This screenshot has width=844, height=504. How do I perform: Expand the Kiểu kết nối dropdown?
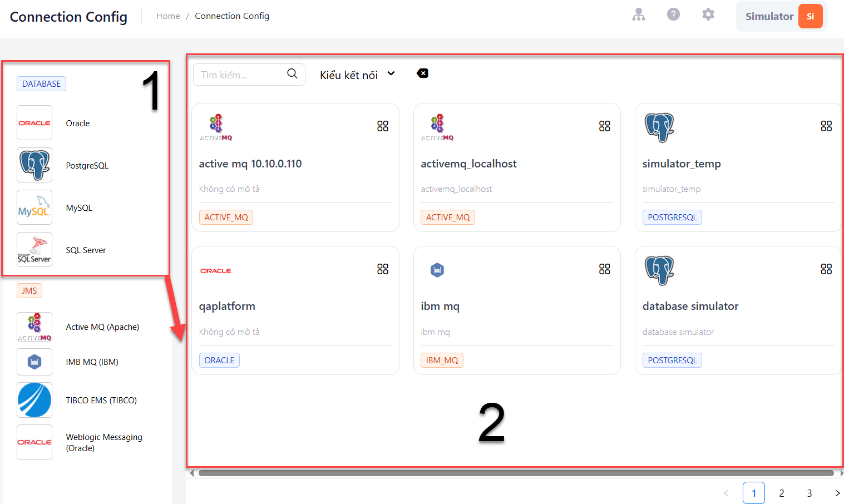(x=357, y=75)
